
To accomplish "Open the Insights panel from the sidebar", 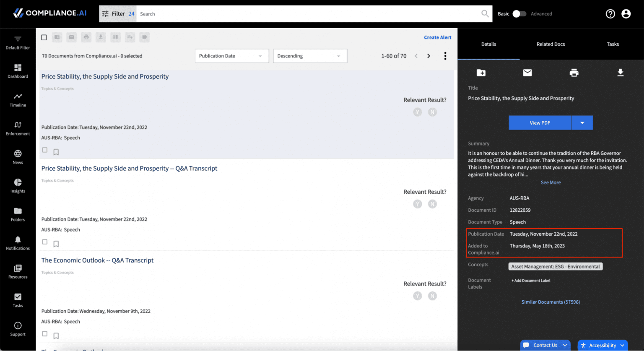I will 18,186.
